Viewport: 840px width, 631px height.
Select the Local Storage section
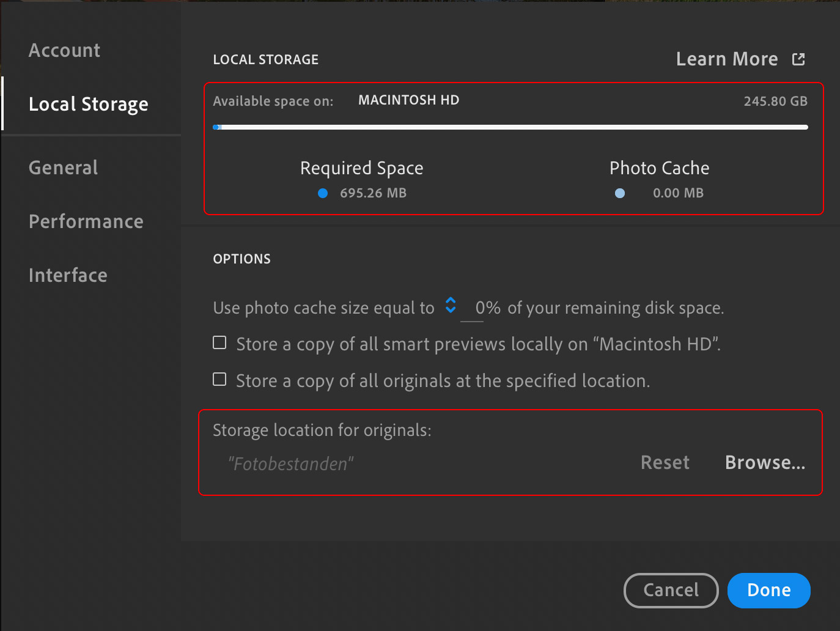pos(88,104)
